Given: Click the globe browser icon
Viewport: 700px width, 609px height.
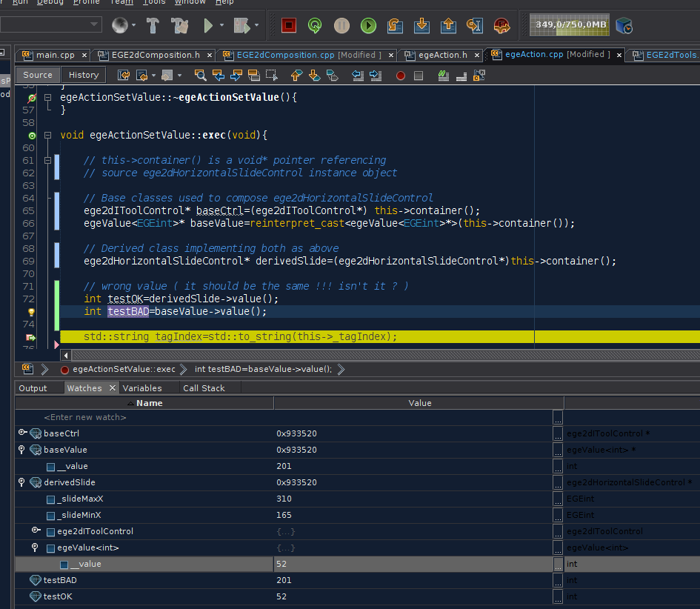Looking at the screenshot, I should point(120,25).
